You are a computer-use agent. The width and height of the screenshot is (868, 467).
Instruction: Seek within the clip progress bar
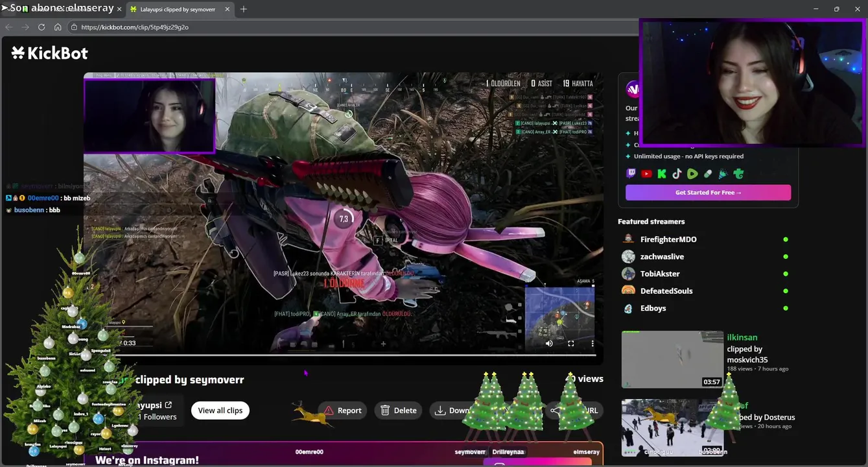pyautogui.click(x=344, y=355)
